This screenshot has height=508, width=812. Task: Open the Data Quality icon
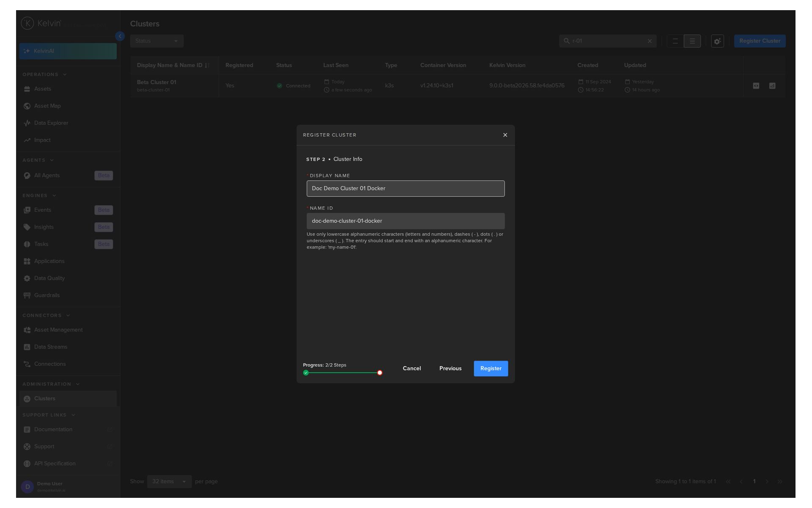click(27, 279)
